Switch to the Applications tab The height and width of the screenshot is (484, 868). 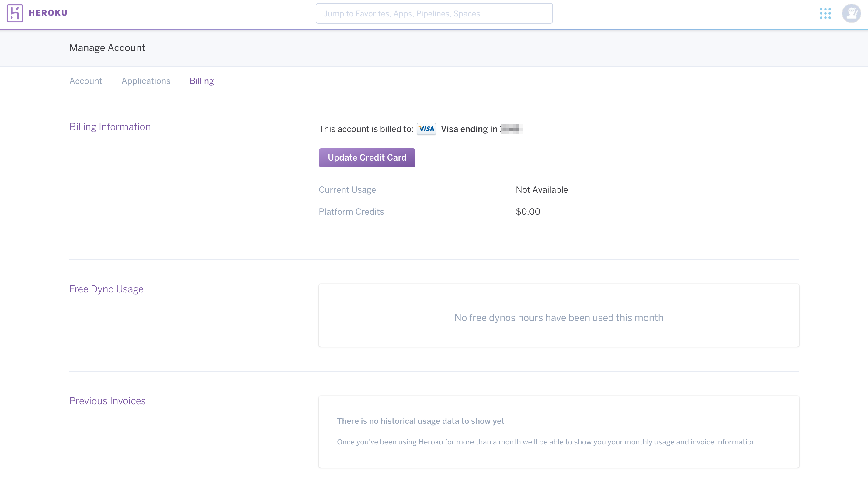[146, 81]
